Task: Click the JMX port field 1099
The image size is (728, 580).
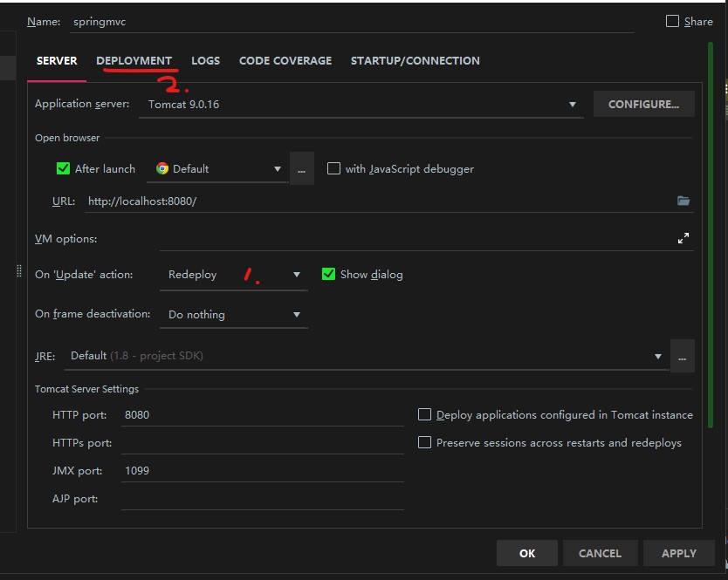Action: (x=263, y=470)
